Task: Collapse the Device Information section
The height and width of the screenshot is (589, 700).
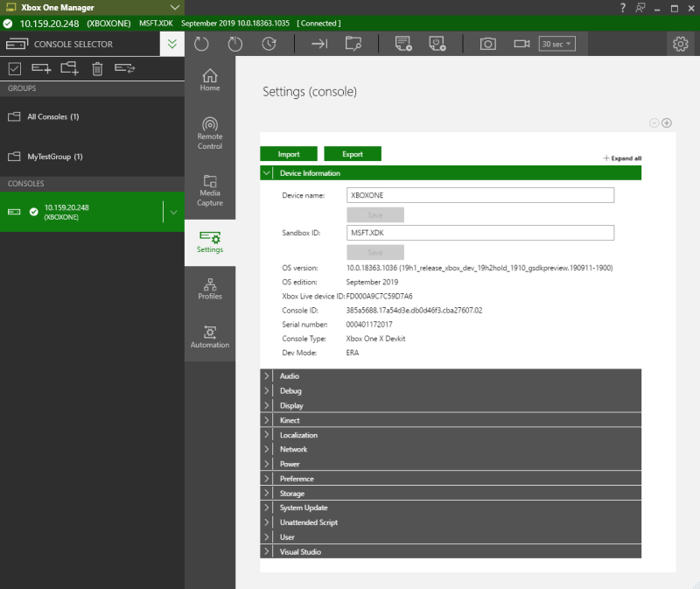Action: click(267, 172)
